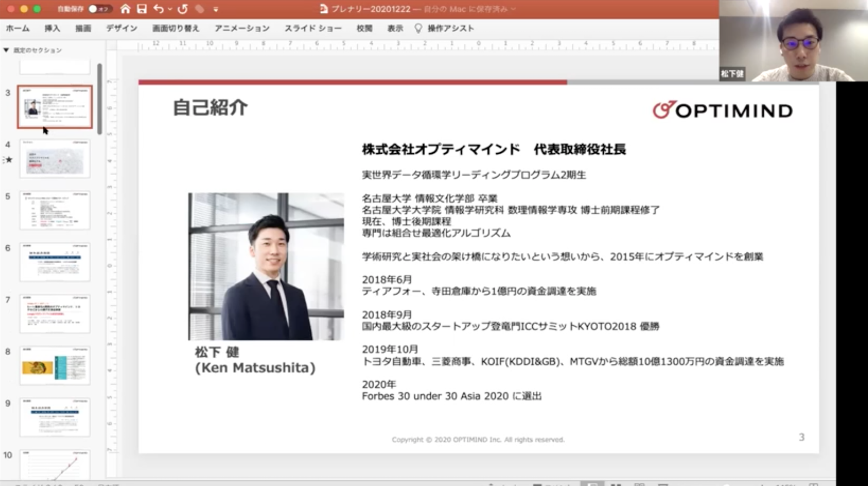Select the slide 5 thumbnail
Screen dimensions: 868x486
pyautogui.click(x=55, y=211)
